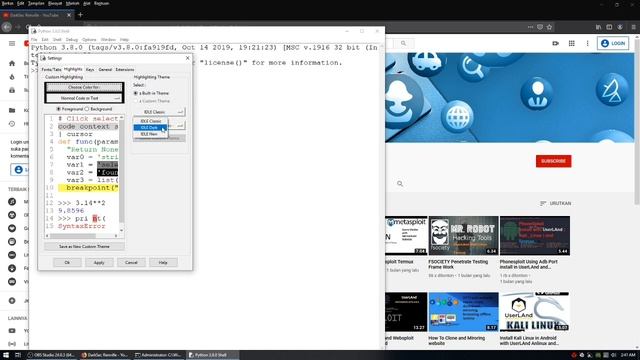
Task: Switch to the Keys settings tab
Action: 90,70
